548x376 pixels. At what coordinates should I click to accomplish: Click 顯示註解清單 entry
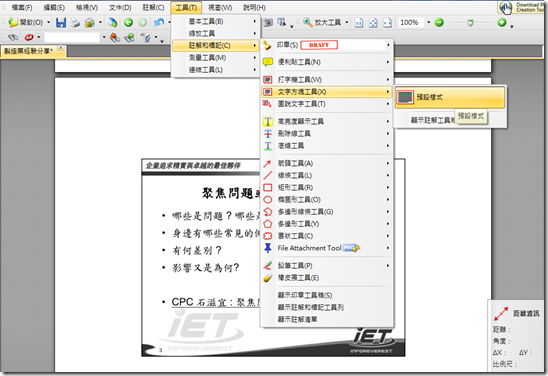327,319
